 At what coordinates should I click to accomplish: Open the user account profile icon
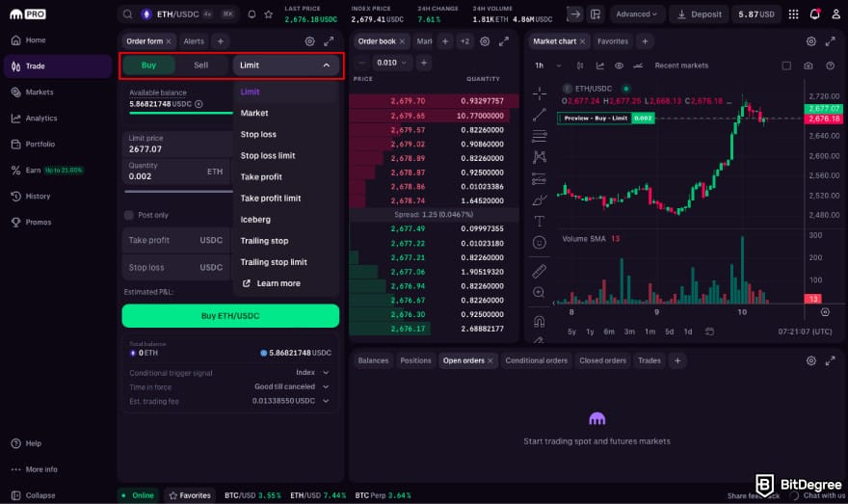click(835, 14)
